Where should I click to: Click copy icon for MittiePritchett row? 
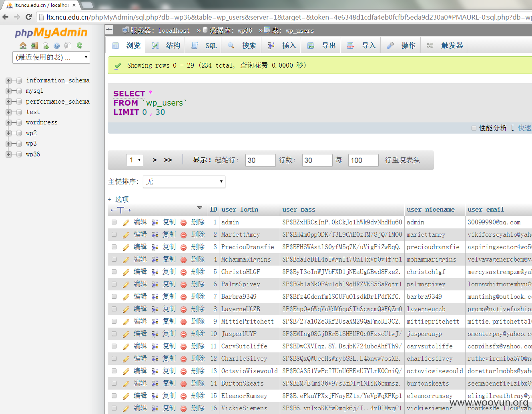[155, 322]
